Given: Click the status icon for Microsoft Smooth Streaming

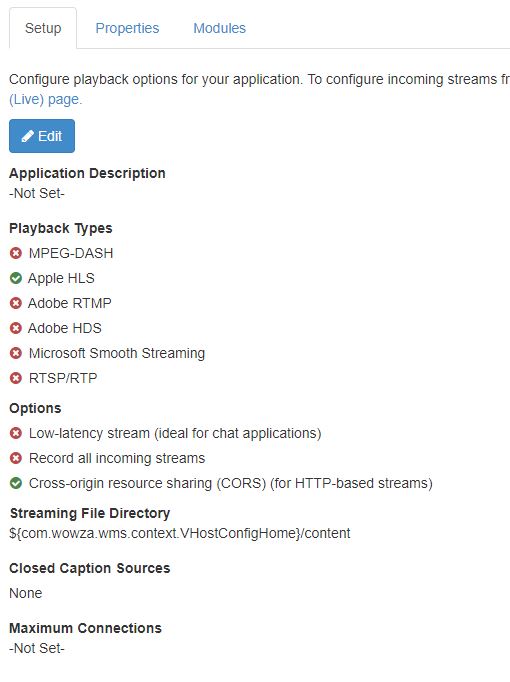Looking at the screenshot, I should 16,353.
